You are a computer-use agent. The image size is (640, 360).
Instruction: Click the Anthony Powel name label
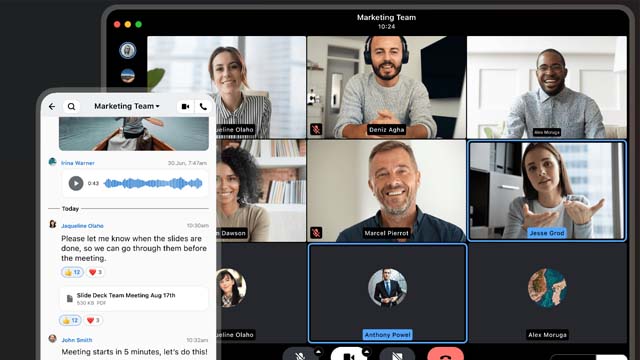387,335
